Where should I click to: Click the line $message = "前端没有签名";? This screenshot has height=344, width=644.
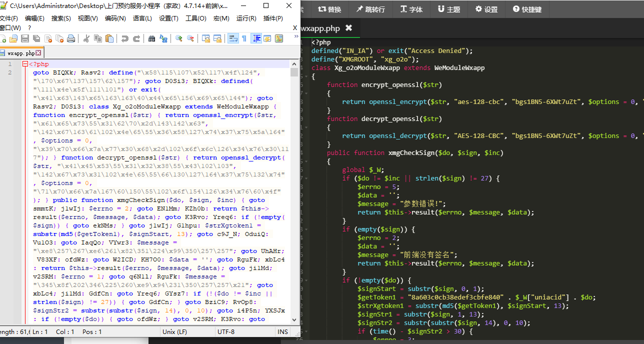tap(407, 254)
